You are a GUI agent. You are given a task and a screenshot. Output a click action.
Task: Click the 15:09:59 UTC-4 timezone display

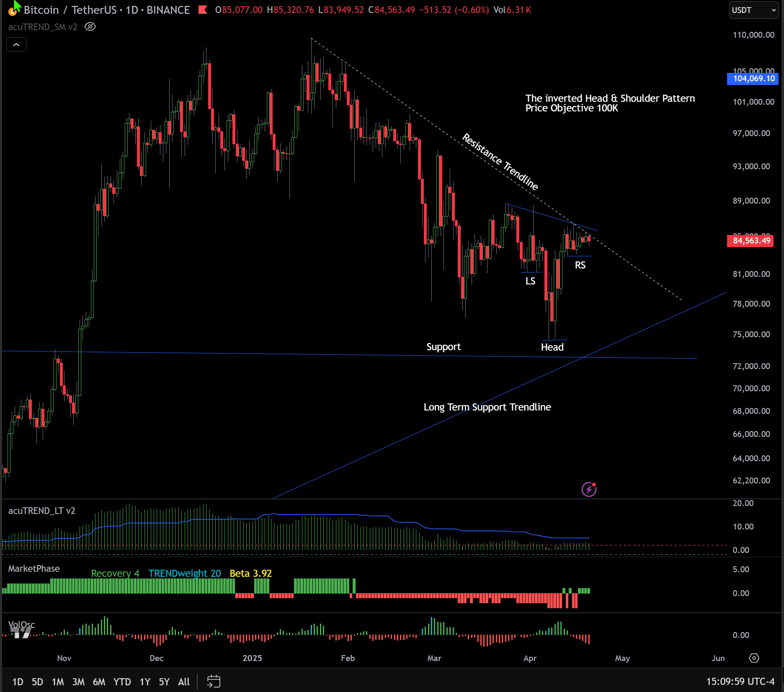point(740,682)
